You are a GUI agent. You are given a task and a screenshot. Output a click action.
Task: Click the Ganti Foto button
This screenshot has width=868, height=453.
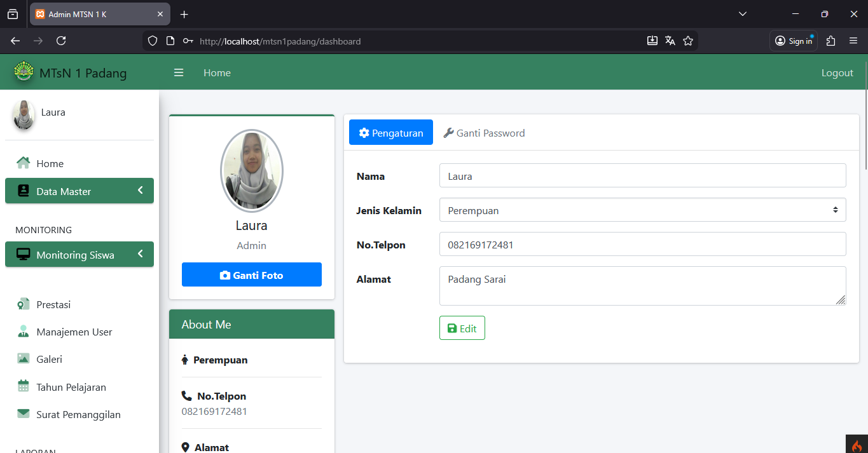point(251,275)
